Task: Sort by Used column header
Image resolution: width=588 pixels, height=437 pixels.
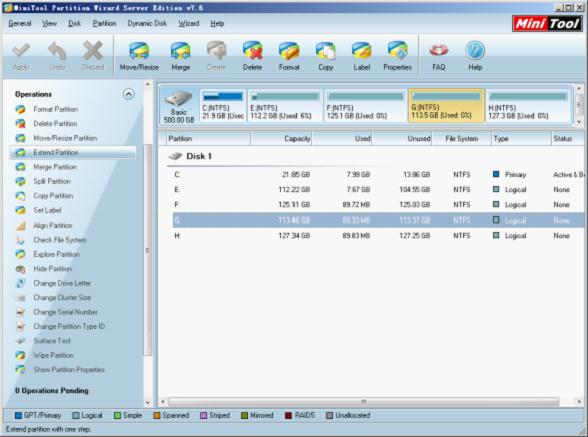Action: click(x=342, y=139)
